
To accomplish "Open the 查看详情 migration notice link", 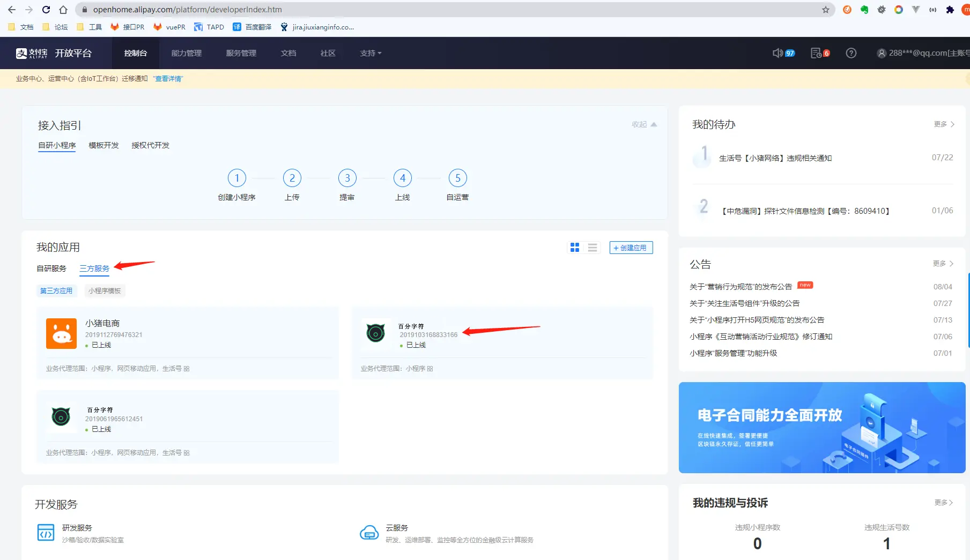I will click(x=168, y=79).
